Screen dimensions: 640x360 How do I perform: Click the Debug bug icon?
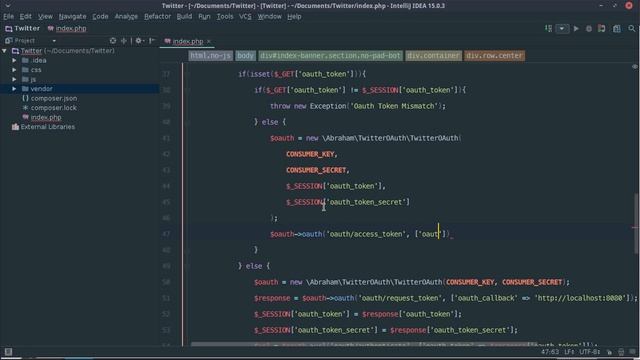pos(589,29)
